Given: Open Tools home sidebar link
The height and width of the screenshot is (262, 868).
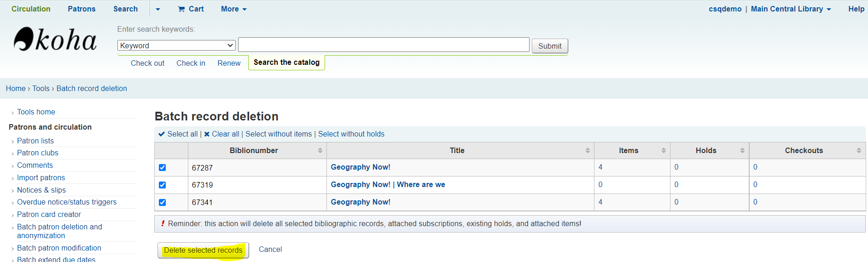Looking at the screenshot, I should click(x=36, y=112).
